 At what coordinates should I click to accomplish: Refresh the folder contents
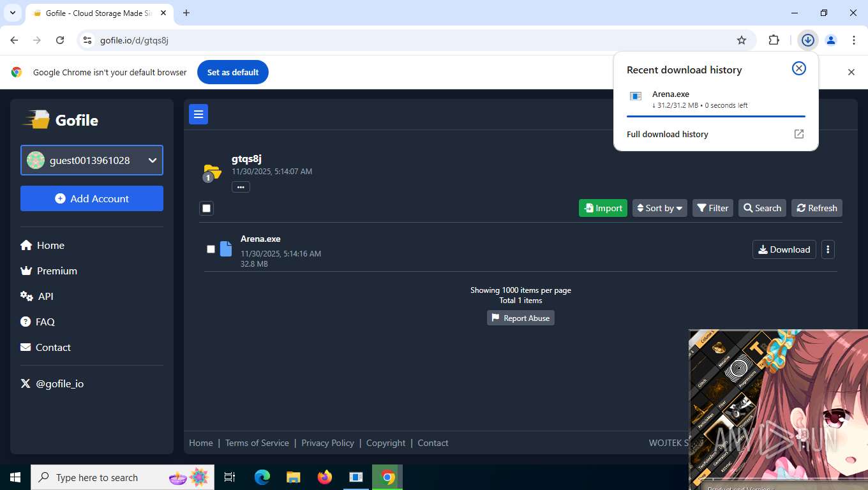(x=817, y=208)
